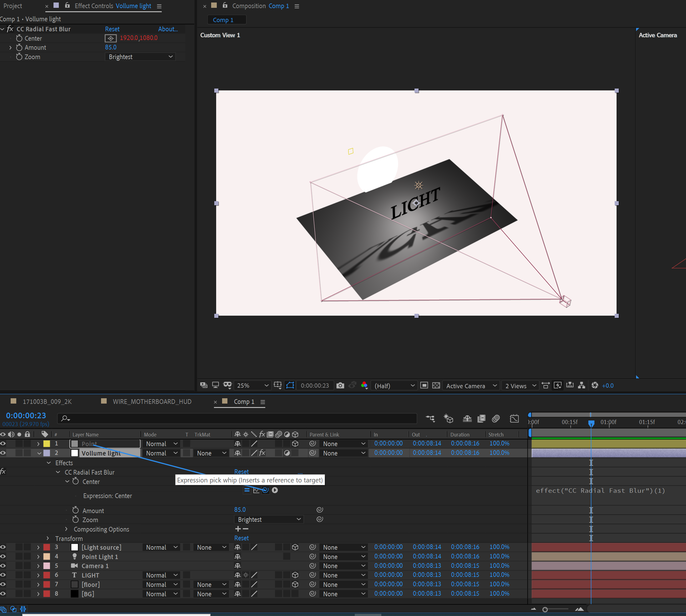This screenshot has height=616, width=686.
Task: Click the Center point picker crosshair button
Action: click(111, 38)
